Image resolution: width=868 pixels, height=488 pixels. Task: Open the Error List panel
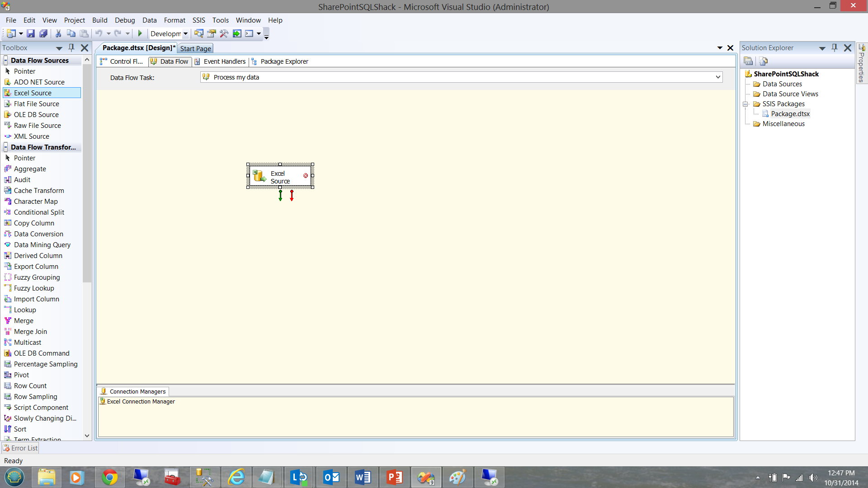(x=20, y=448)
